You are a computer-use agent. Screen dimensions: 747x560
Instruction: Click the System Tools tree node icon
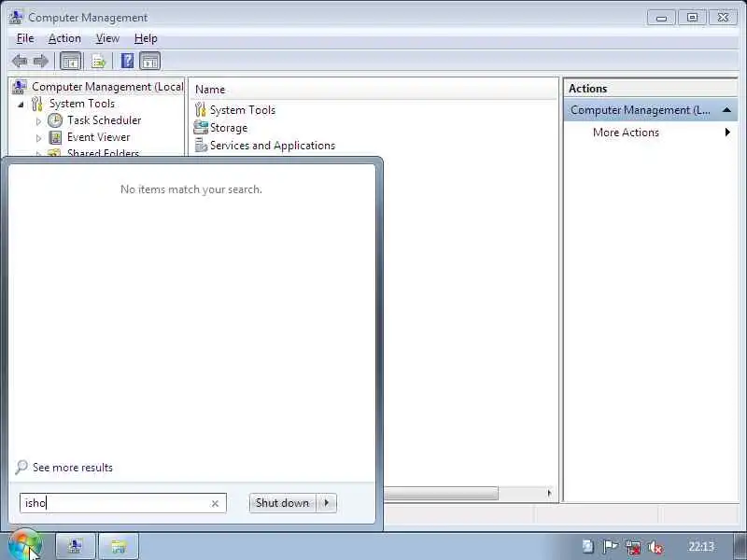(36, 104)
